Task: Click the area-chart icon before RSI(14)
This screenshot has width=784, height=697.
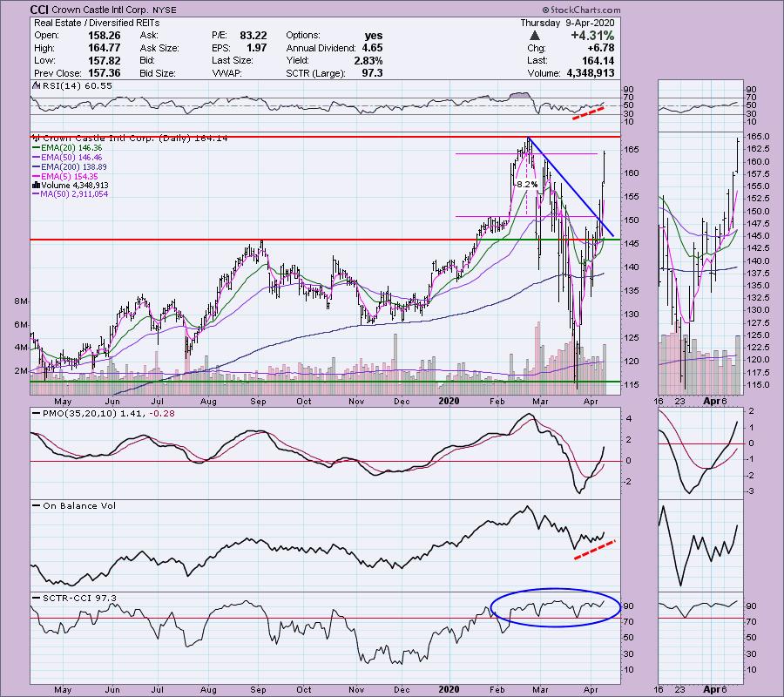Action: (x=36, y=85)
